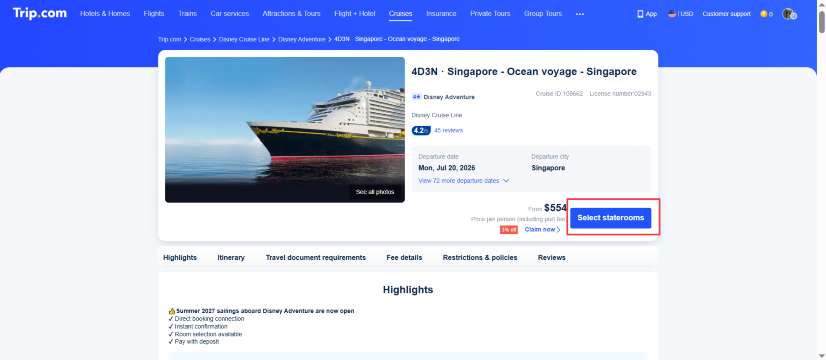Open the 45 reviews link
Viewport: 826px width, 360px height.
(448, 130)
